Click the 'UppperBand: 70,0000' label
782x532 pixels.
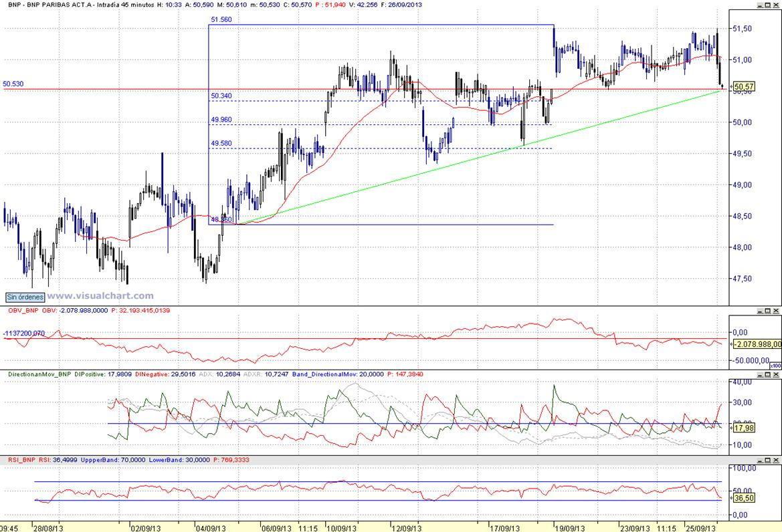click(113, 460)
